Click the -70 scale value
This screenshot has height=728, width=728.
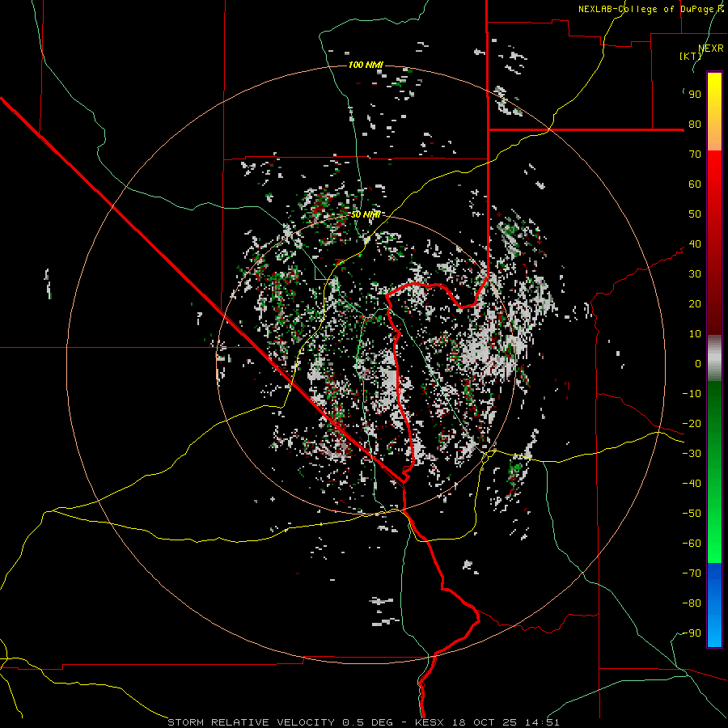[x=692, y=573]
